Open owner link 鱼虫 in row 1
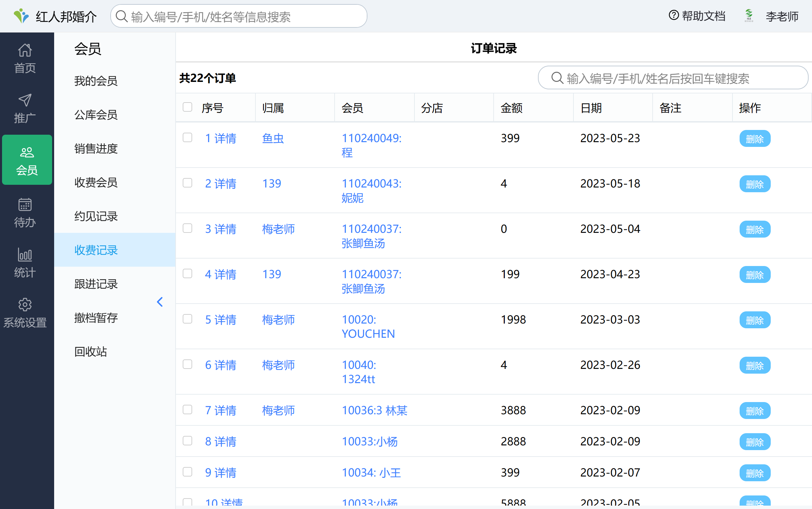The height and width of the screenshot is (509, 812). [273, 138]
